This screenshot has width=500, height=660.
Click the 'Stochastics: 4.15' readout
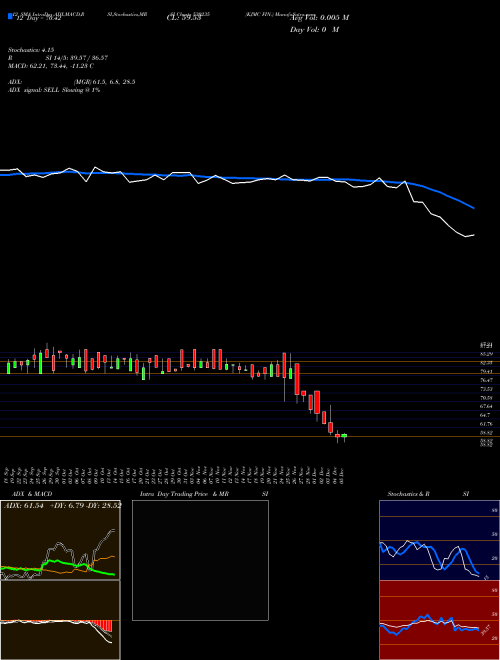point(31,50)
